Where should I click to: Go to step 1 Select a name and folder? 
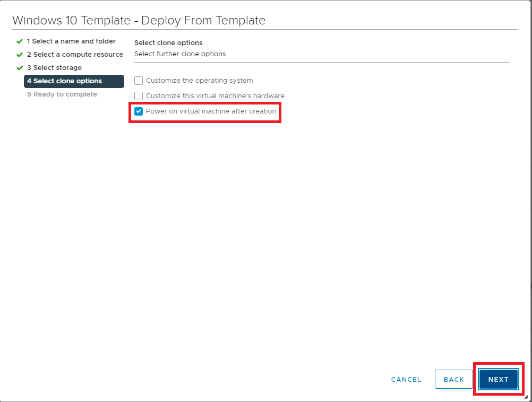click(x=71, y=41)
